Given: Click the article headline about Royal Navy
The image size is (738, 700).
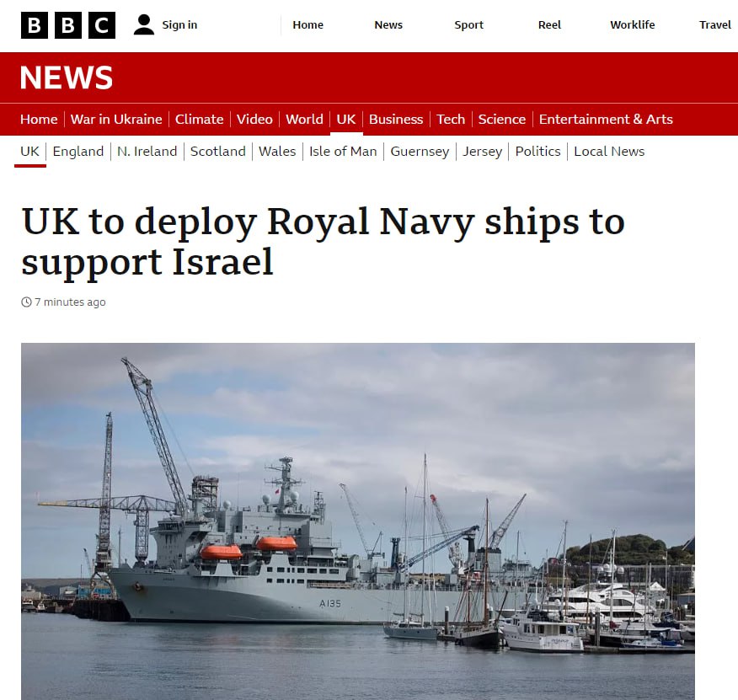Looking at the screenshot, I should click(x=323, y=242).
